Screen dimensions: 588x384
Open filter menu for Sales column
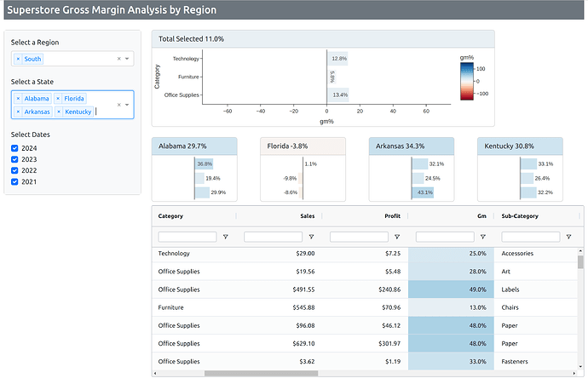[x=311, y=237]
